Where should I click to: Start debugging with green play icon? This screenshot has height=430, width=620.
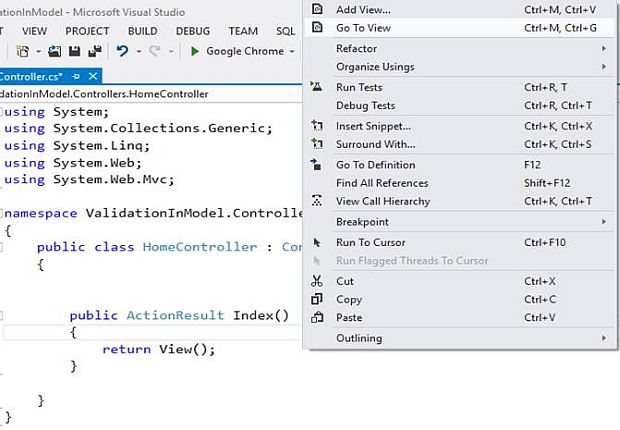pos(195,51)
